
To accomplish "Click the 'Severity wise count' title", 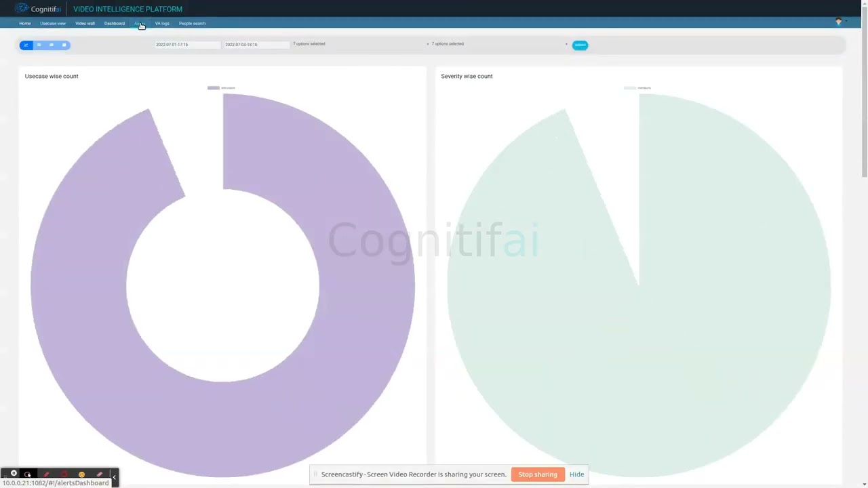I will point(467,76).
